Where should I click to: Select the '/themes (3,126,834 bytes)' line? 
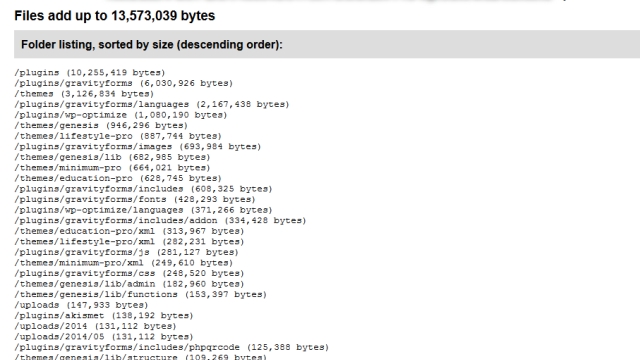(x=84, y=94)
